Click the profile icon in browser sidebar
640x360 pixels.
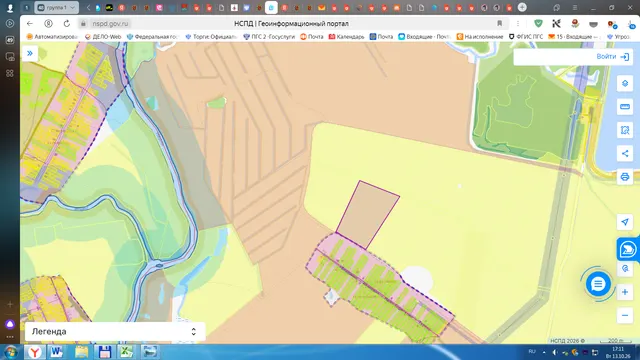[x=10, y=7]
